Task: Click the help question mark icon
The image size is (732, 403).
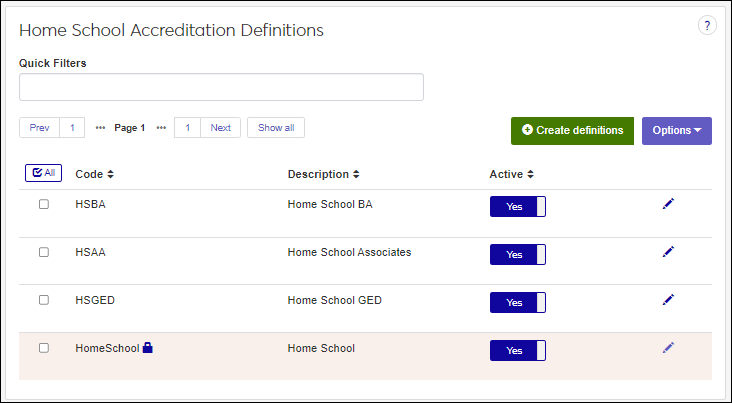Action: click(707, 26)
